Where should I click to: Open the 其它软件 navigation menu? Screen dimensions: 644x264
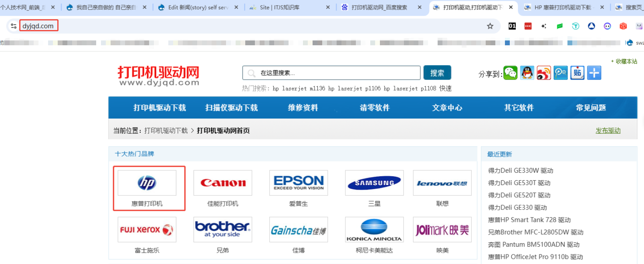[519, 108]
